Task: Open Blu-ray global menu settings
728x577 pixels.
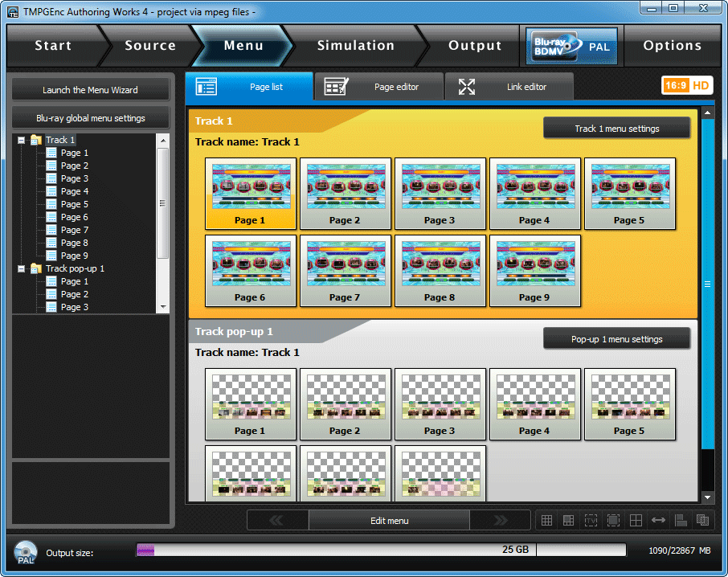Action: (91, 118)
